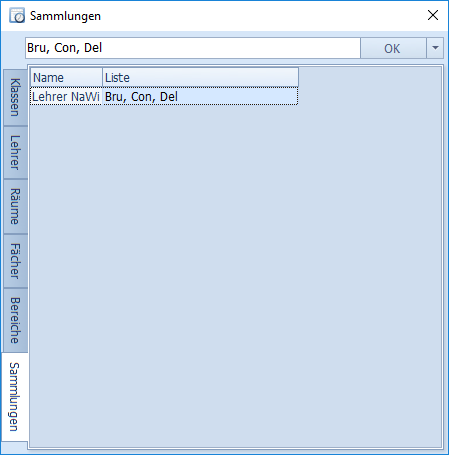Switch to the Lehrer tab
Screen dimensions: 449x455
[15, 152]
